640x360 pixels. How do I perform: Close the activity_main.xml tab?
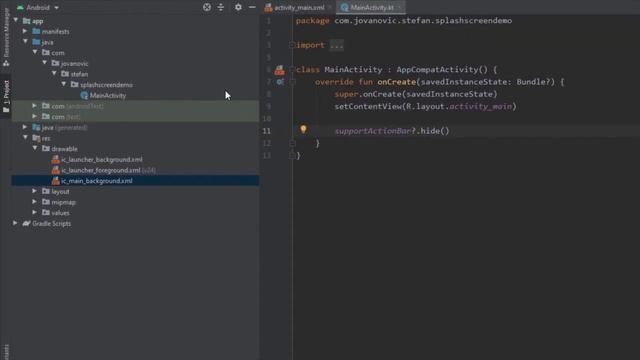coord(330,7)
